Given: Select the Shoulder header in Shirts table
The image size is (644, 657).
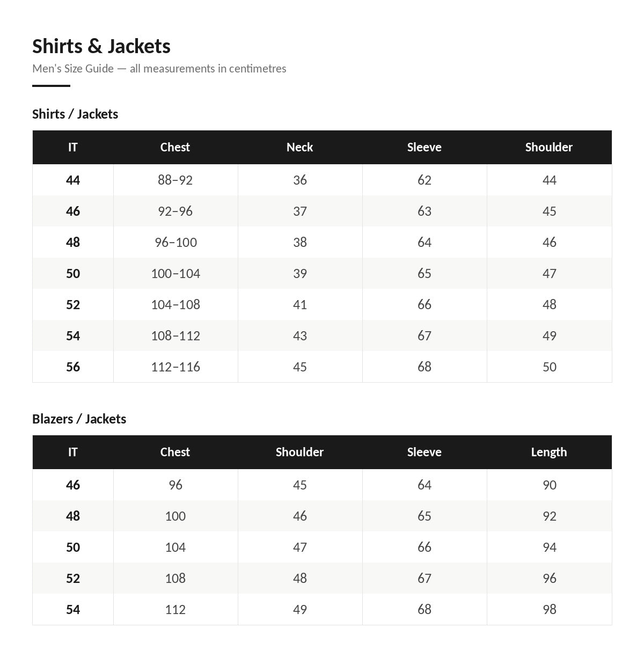Looking at the screenshot, I should pyautogui.click(x=549, y=147).
